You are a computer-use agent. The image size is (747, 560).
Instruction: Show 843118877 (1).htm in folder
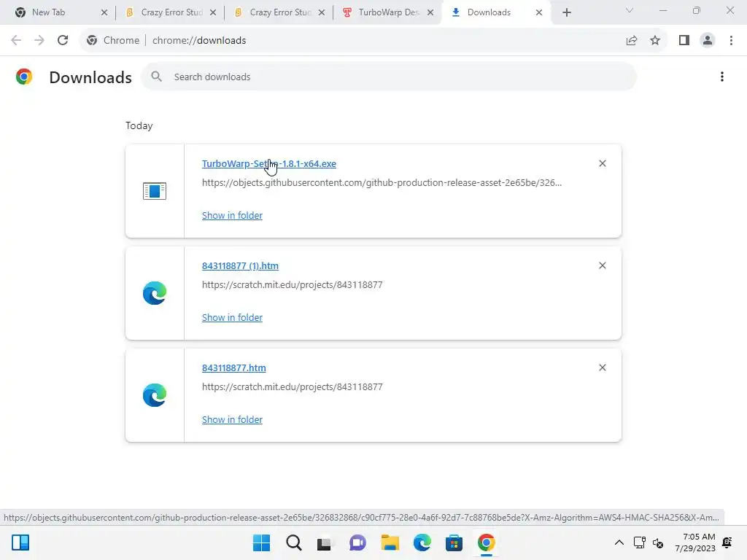pos(232,318)
